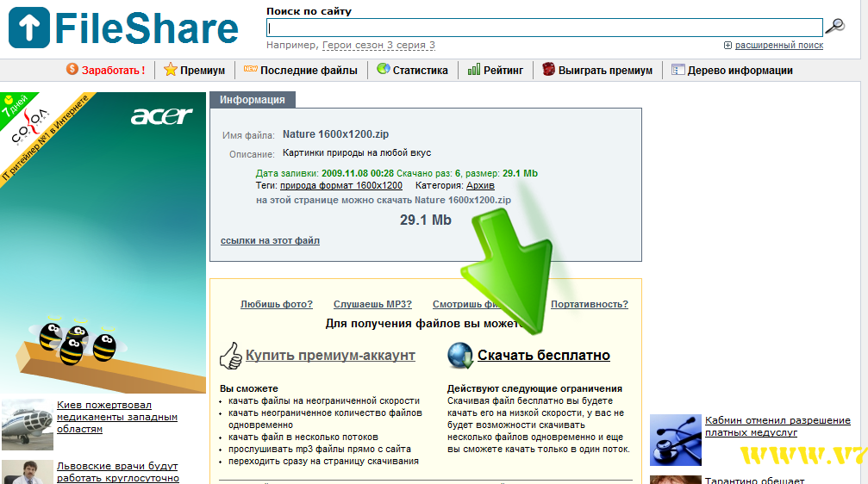Click the globe download icon beside Скачать бесплатно
The image size is (868, 484).
coord(460,355)
